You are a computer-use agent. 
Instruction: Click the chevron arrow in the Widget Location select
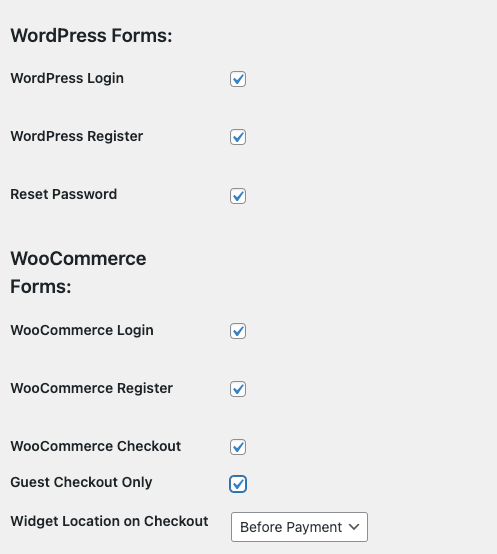(354, 527)
